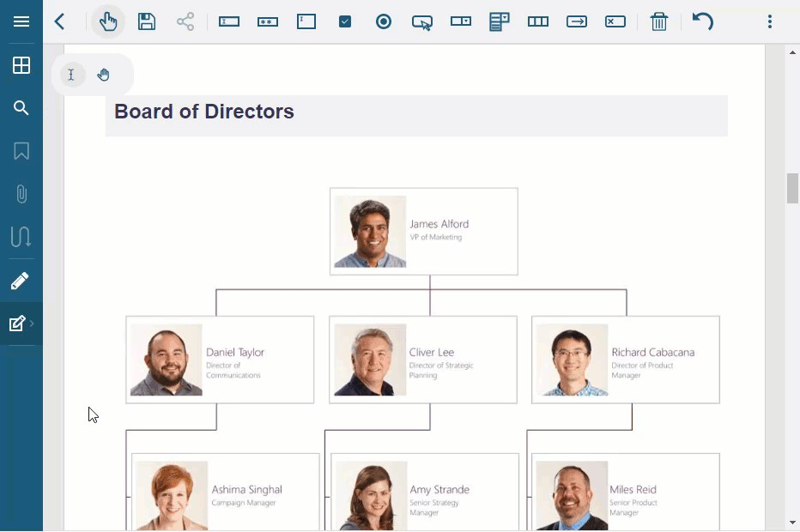Add a comb text field
The image size is (800, 532).
tap(537, 21)
